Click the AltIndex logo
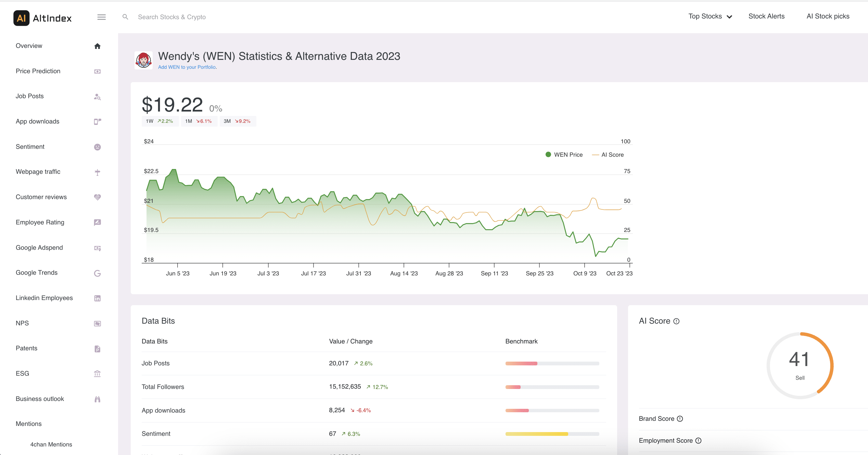Image resolution: width=868 pixels, height=455 pixels. pos(42,18)
